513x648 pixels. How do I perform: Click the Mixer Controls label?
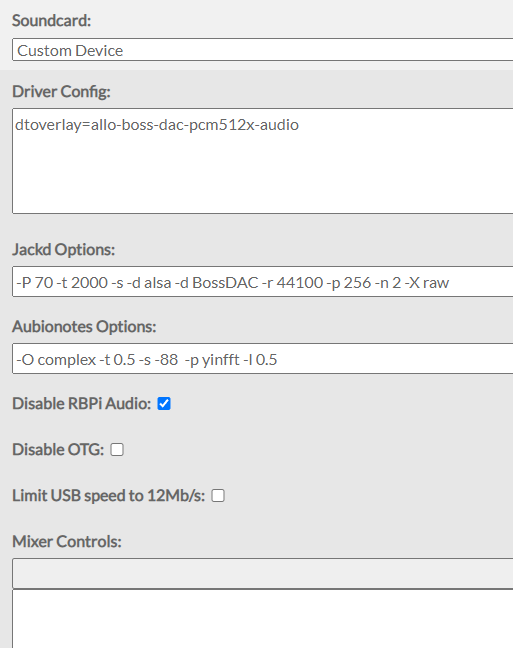[67, 541]
